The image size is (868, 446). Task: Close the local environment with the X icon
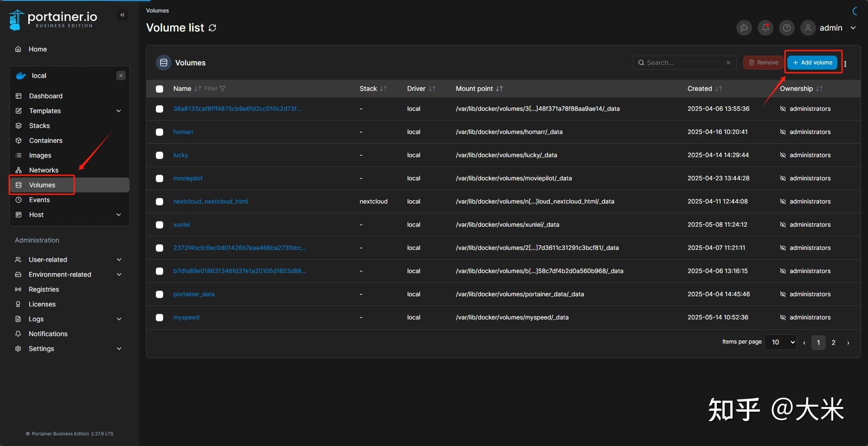[x=121, y=76]
